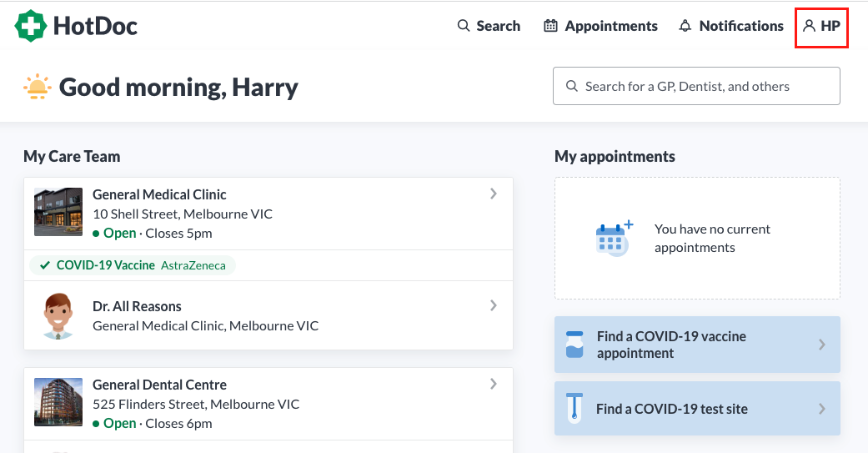Click Find a COVID-19 test site
This screenshot has height=453, width=868.
pyautogui.click(x=698, y=409)
